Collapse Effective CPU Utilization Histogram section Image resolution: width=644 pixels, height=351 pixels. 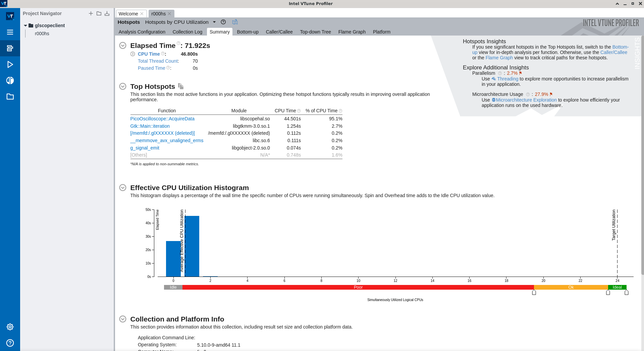click(x=123, y=188)
